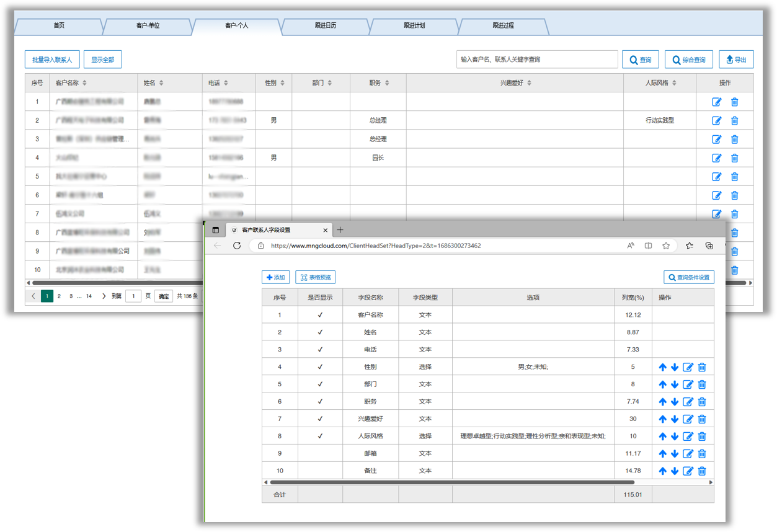Toggle display checkmark for 兴趣爱好 field
Image resolution: width=777 pixels, height=532 pixels.
pyautogui.click(x=320, y=419)
